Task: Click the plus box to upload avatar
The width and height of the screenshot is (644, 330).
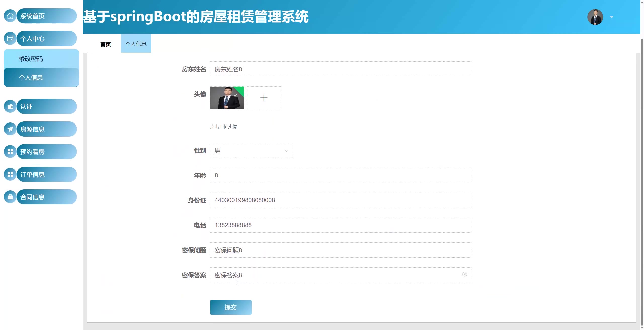Action: pyautogui.click(x=264, y=98)
